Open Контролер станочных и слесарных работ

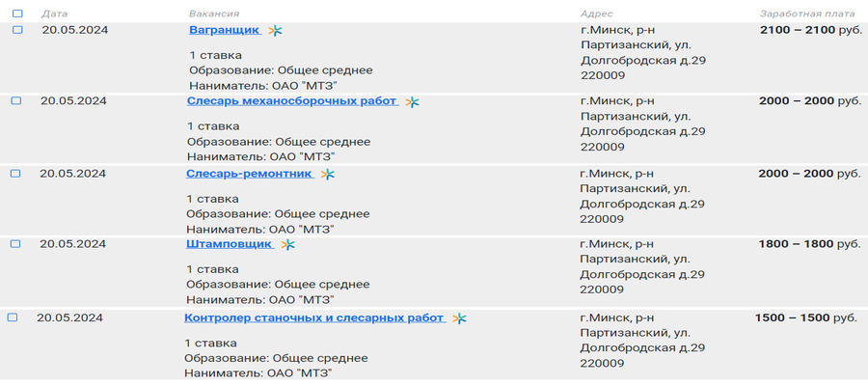(313, 317)
